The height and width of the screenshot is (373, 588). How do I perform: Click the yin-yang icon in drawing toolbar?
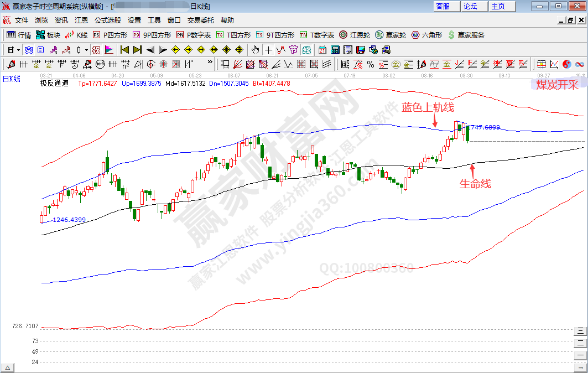click(566, 64)
